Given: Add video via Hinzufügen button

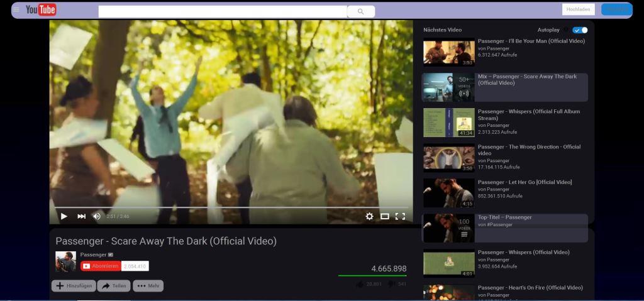Looking at the screenshot, I should 74,286.
